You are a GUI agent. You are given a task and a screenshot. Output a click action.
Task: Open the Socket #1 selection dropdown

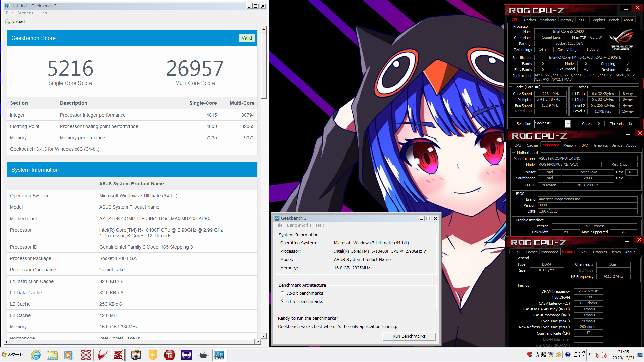pos(568,124)
